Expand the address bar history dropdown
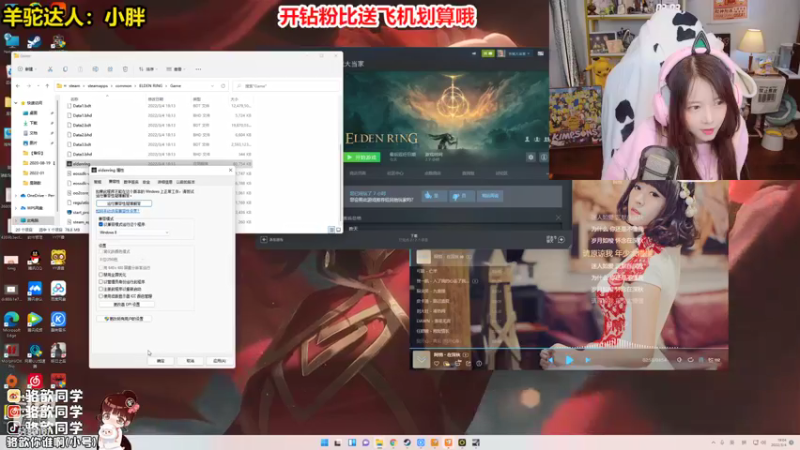This screenshot has width=800, height=450. coord(212,86)
